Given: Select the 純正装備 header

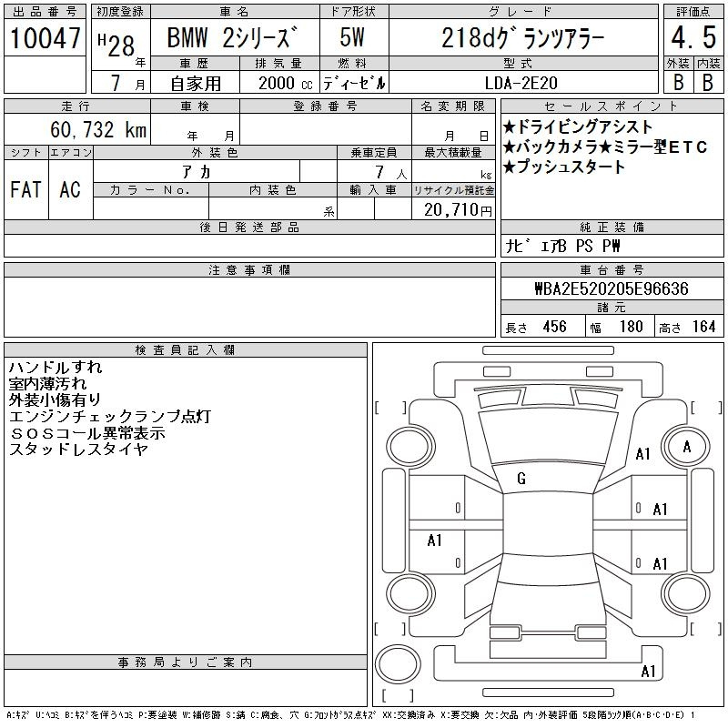Looking at the screenshot, I should 612,227.
